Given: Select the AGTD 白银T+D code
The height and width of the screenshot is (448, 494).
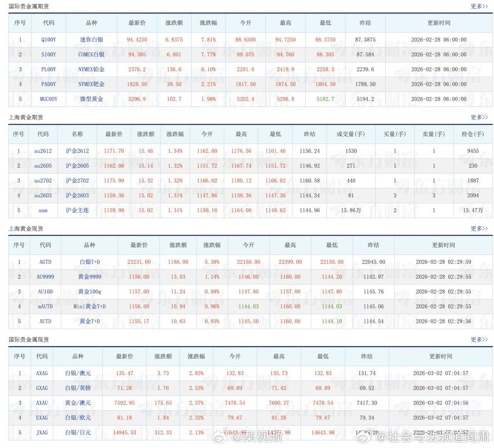Looking at the screenshot, I should (x=46, y=262).
